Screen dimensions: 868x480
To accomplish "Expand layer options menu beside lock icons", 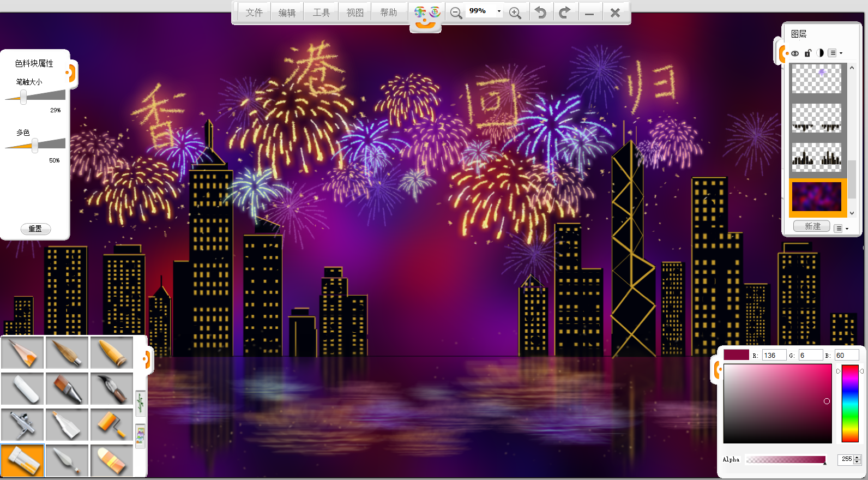I will (x=835, y=53).
